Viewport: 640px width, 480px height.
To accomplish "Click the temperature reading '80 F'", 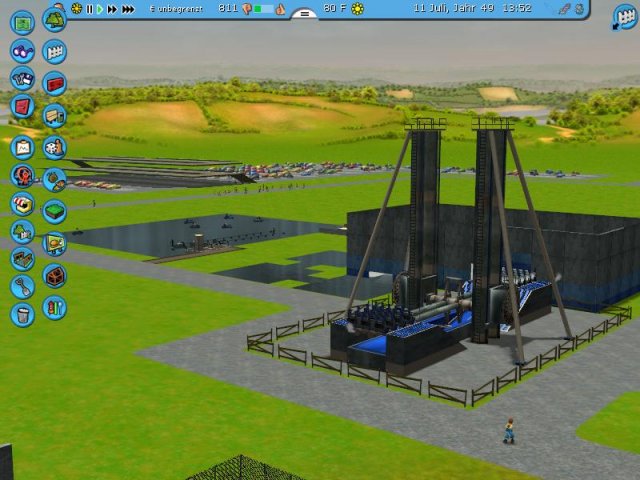I will [334, 8].
